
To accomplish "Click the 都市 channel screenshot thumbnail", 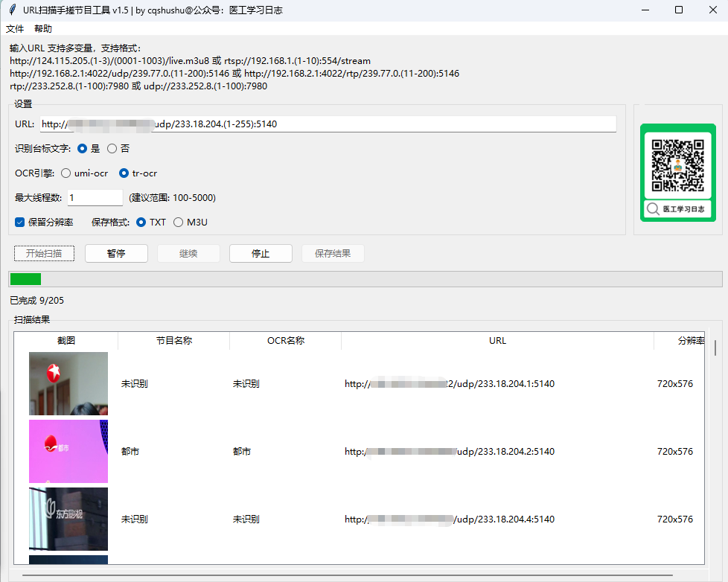I will pyautogui.click(x=68, y=451).
